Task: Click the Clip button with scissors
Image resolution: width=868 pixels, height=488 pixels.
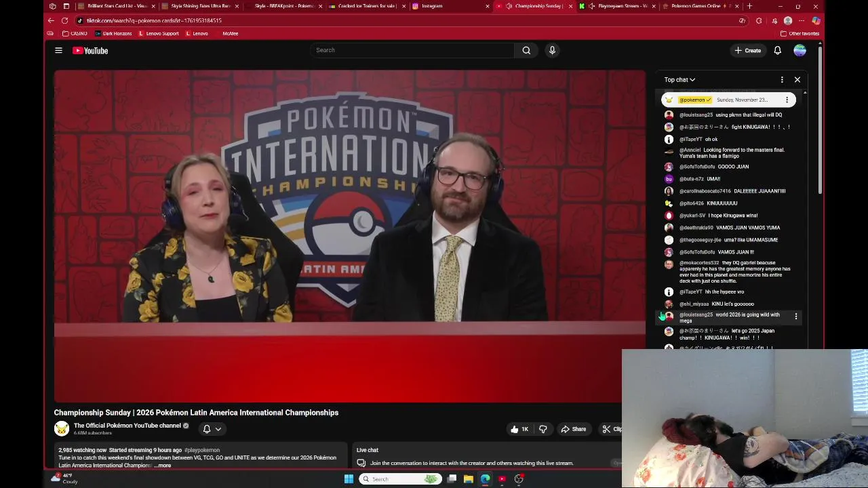Action: click(x=612, y=429)
